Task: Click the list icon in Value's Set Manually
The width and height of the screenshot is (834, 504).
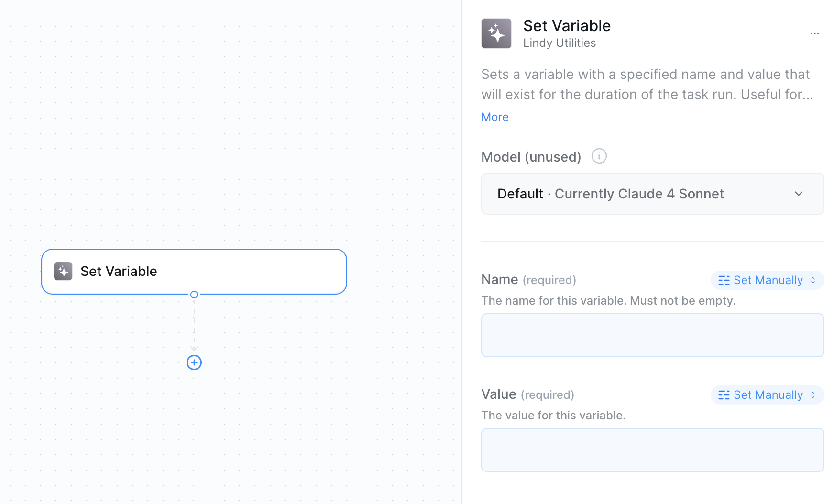Action: point(724,395)
